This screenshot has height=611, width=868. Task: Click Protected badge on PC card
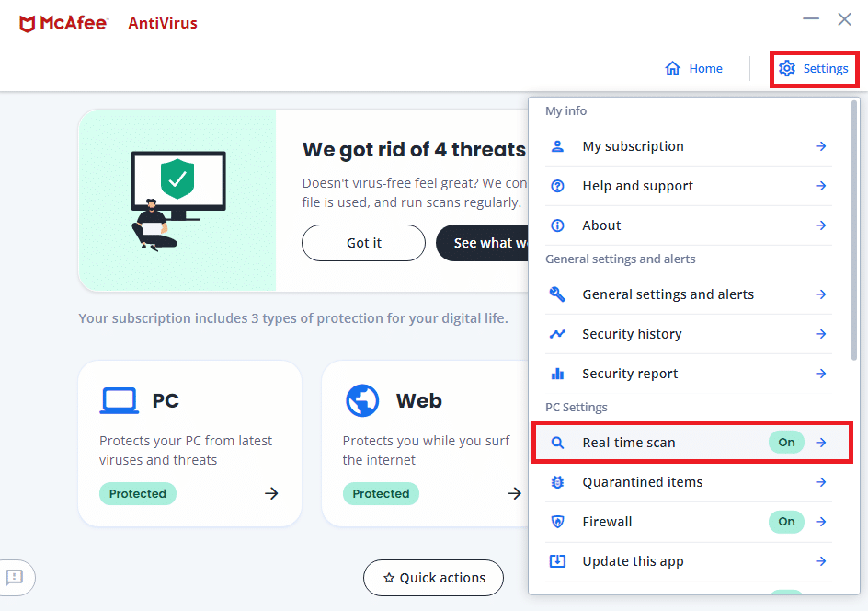click(x=138, y=493)
